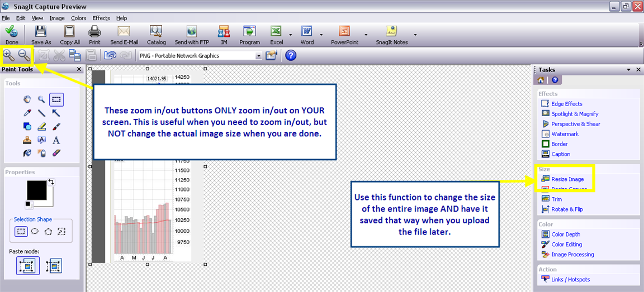Select the rectangular Selection tool
This screenshot has height=292, width=644.
click(56, 99)
